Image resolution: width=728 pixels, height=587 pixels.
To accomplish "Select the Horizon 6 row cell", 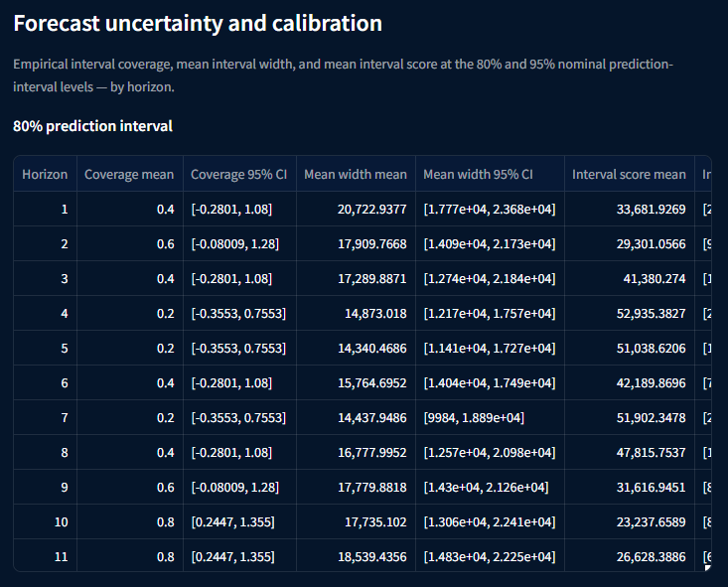I will tap(45, 383).
